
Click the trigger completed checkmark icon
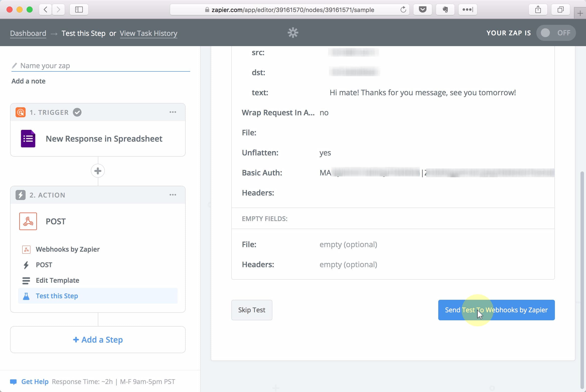[77, 112]
